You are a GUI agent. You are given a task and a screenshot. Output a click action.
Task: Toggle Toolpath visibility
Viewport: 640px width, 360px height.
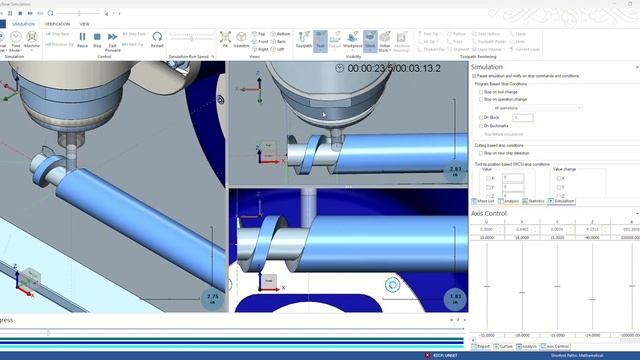pos(304,40)
